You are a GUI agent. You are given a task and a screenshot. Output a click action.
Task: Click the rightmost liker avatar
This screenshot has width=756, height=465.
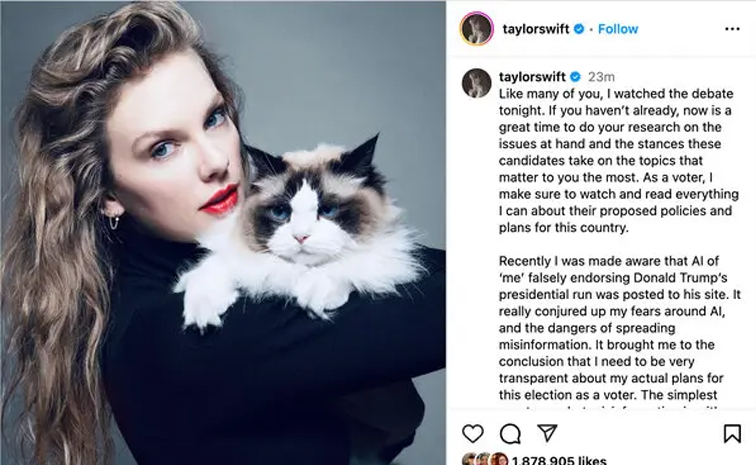coord(500,459)
